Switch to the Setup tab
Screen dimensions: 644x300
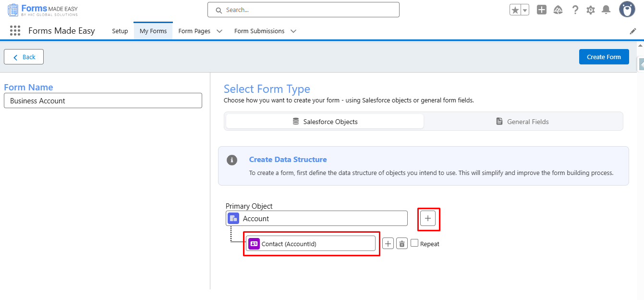(120, 31)
